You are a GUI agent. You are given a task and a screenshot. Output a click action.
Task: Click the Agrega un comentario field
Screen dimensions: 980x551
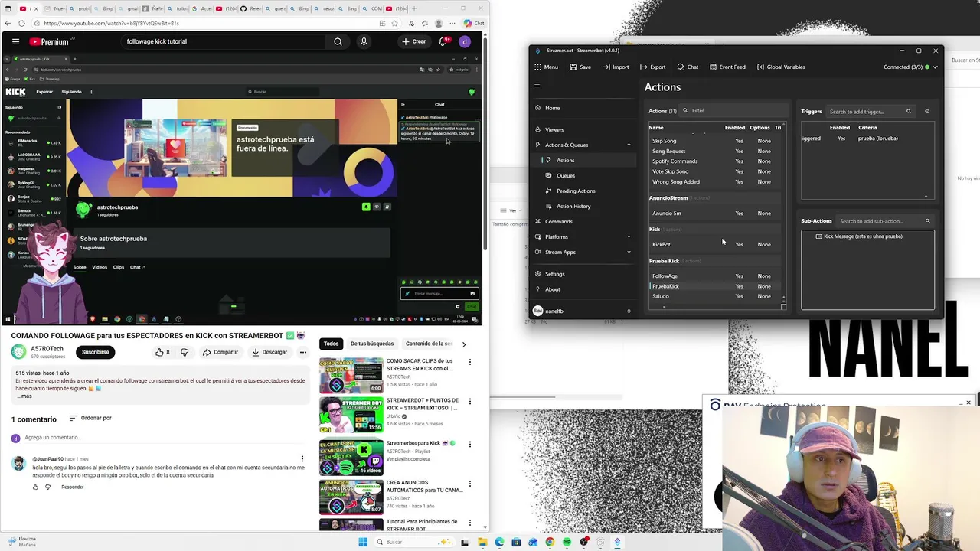tap(165, 438)
